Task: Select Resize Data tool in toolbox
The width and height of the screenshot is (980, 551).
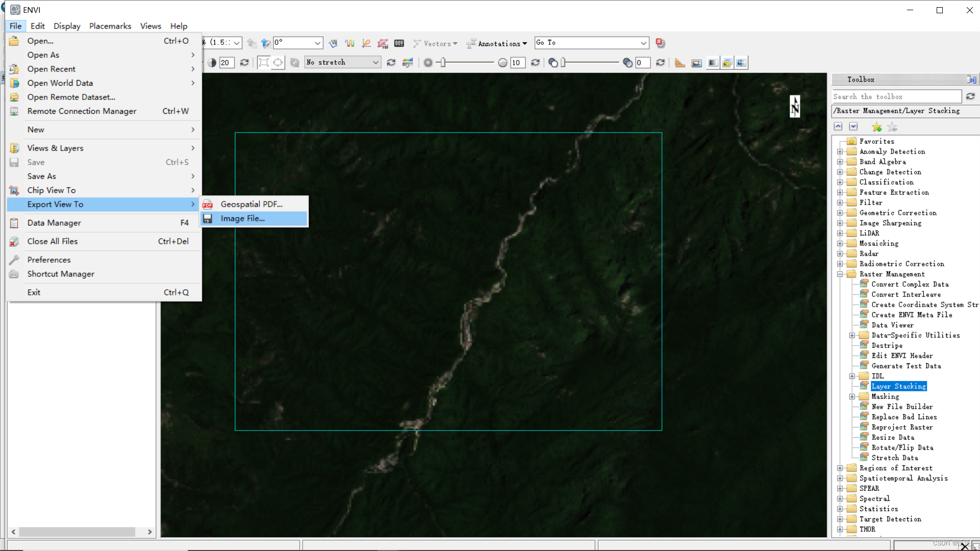Action: point(893,437)
